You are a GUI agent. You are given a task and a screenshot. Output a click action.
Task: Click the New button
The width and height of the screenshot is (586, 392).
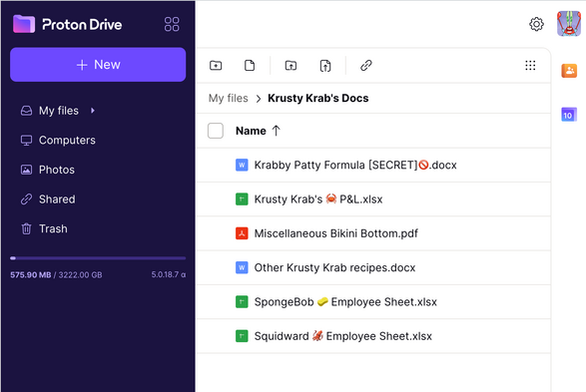pyautogui.click(x=98, y=65)
